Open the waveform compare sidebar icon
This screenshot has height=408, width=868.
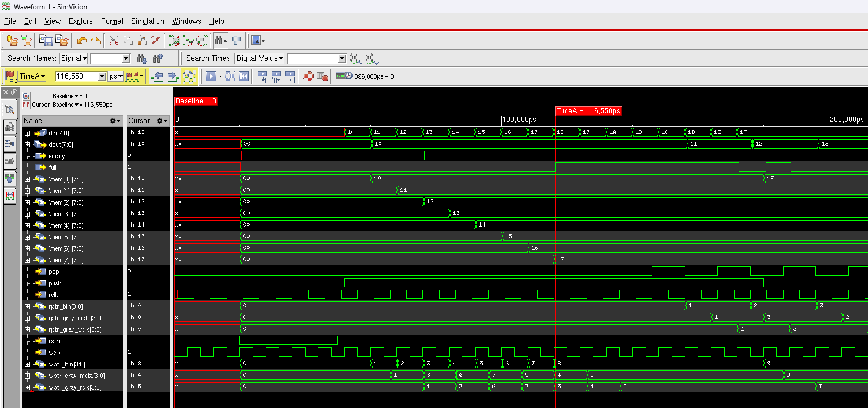point(10,196)
